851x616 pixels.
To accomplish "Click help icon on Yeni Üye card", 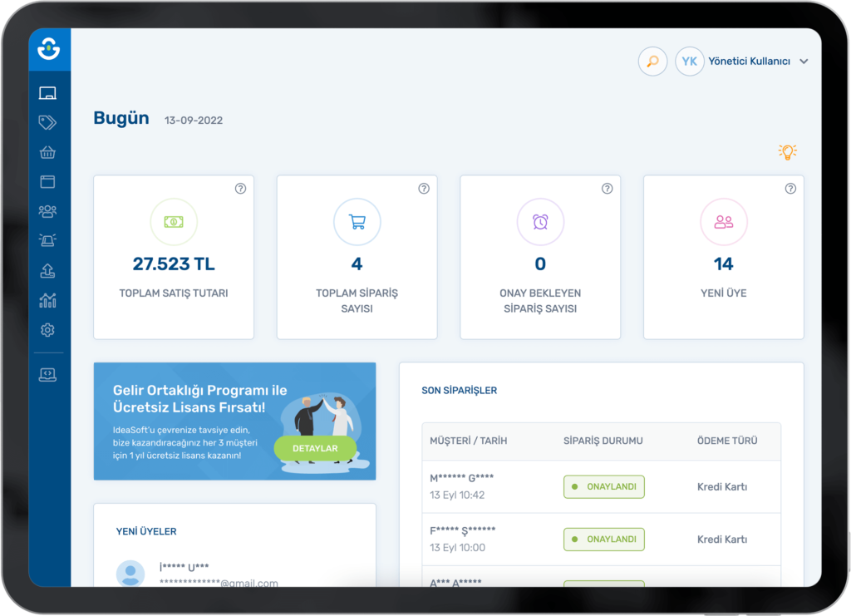I will [790, 189].
